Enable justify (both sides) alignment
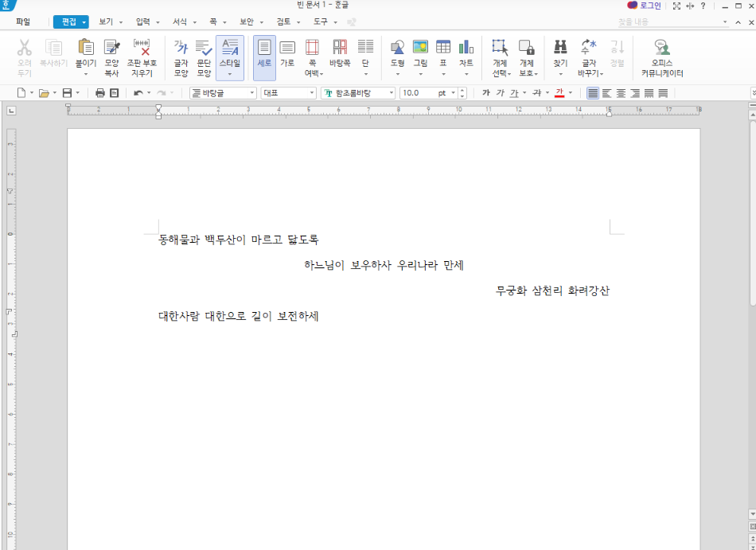Screen dimensions: 756x550 [x=593, y=93]
